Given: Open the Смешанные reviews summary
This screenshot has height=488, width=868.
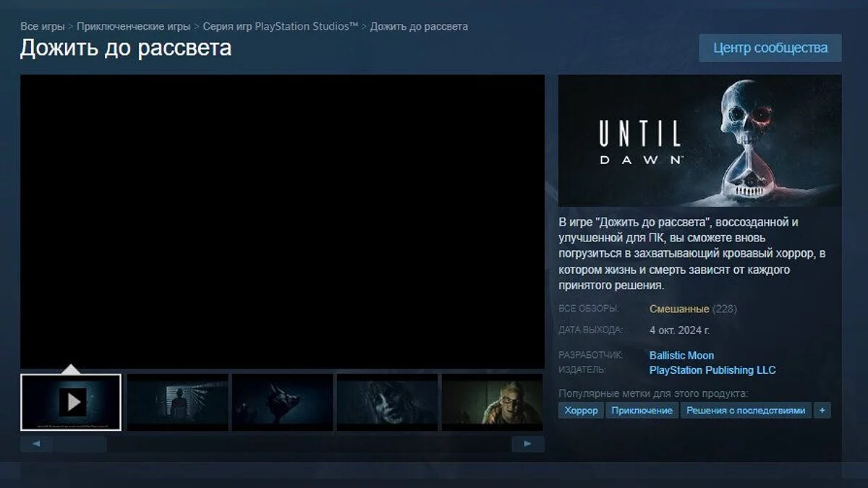Looking at the screenshot, I should click(679, 309).
